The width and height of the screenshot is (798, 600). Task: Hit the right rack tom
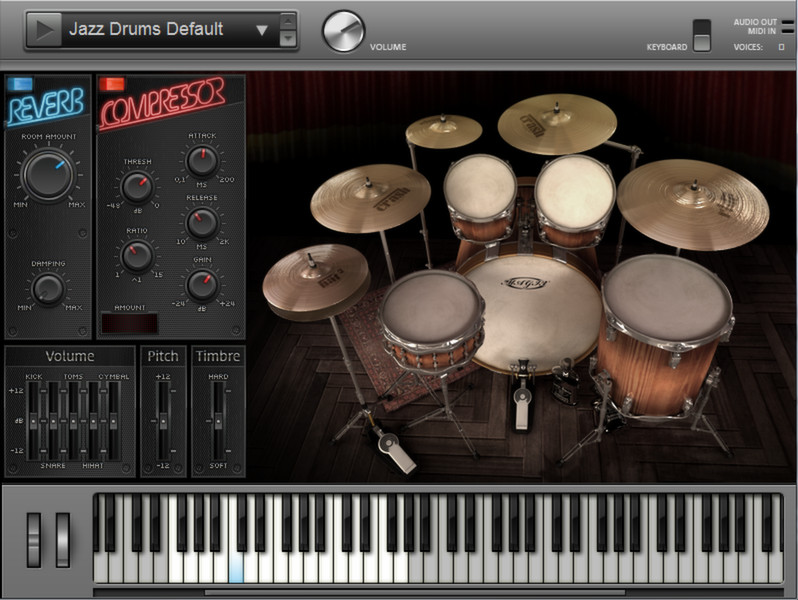[x=575, y=191]
